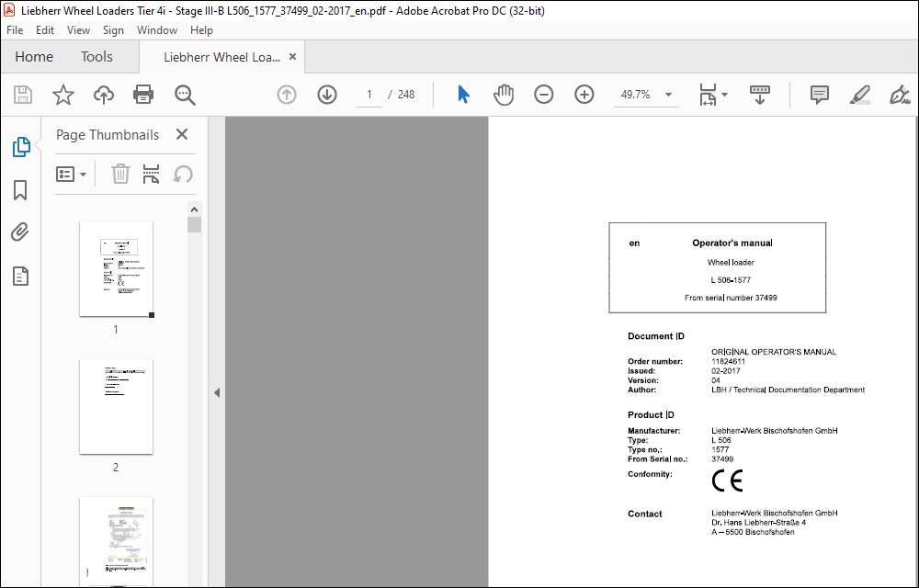Open the Edit menu
Viewport: 919px width, 588px height.
pos(45,30)
